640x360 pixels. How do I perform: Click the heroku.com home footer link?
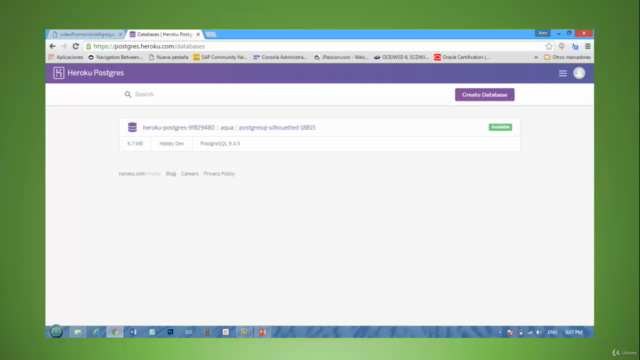[140, 173]
